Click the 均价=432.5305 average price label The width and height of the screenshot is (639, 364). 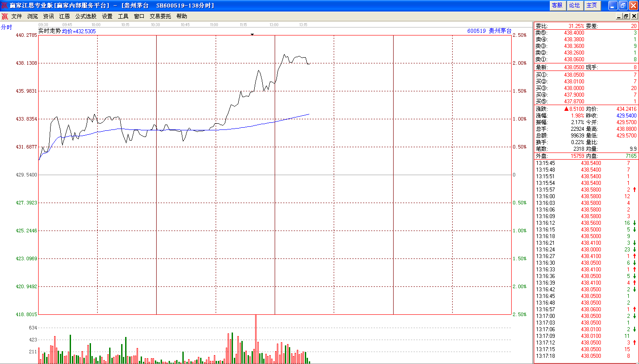(x=79, y=31)
